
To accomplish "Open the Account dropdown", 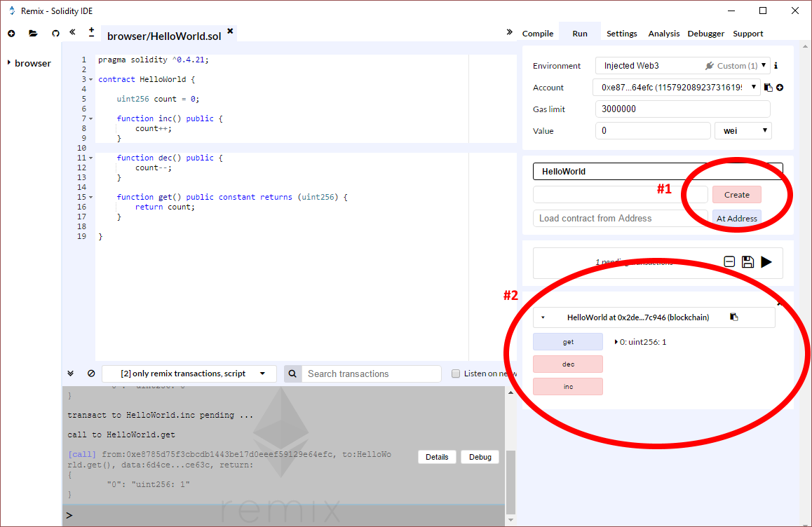I will pyautogui.click(x=677, y=88).
